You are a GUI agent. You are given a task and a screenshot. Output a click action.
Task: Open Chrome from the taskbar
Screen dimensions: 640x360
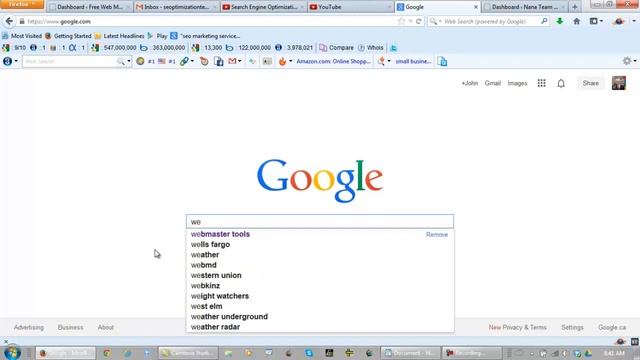point(107,353)
